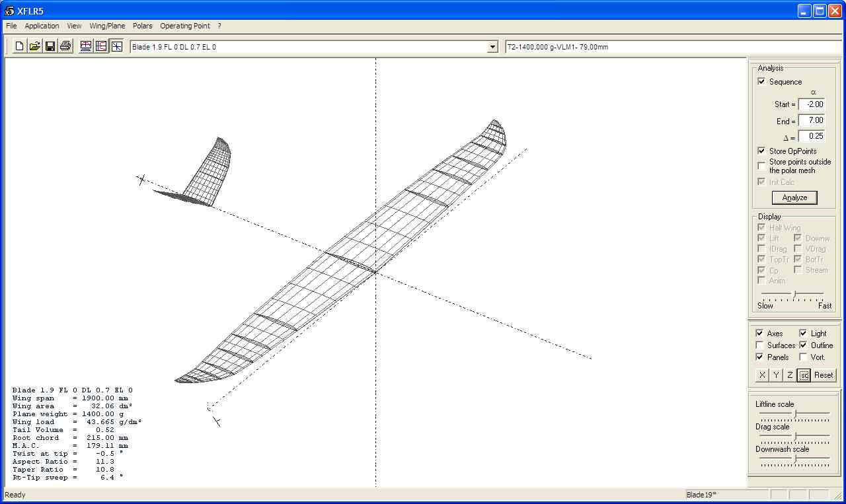Open the polars graph view icon

tap(101, 46)
